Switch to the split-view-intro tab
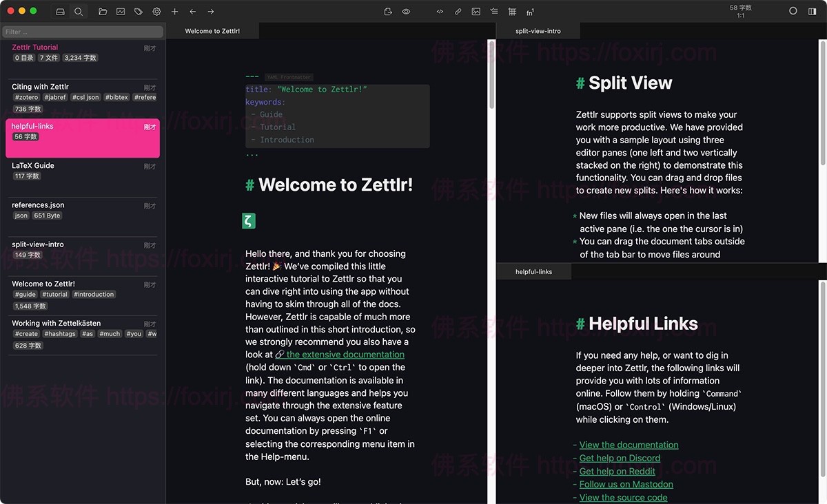Image resolution: width=827 pixels, height=504 pixels. [537, 30]
